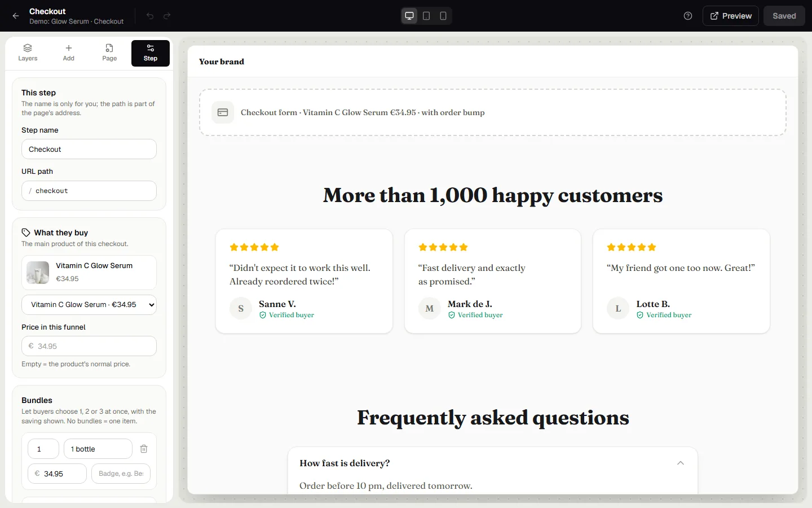Open the help icon
This screenshot has width=812, height=508.
click(x=688, y=16)
